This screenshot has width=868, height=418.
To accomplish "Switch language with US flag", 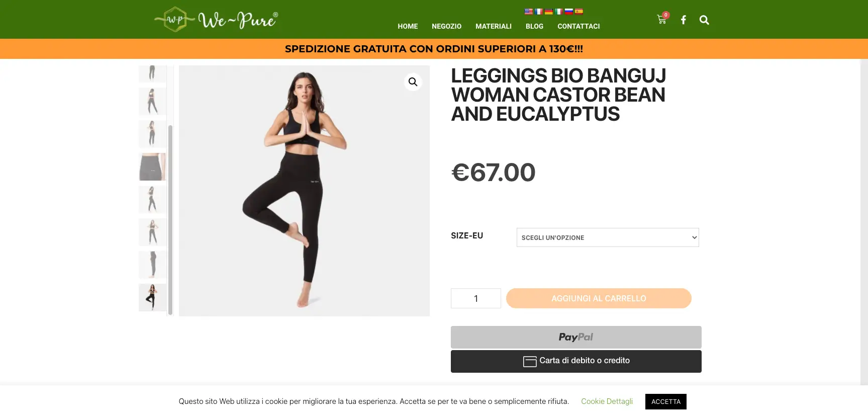I will click(529, 12).
